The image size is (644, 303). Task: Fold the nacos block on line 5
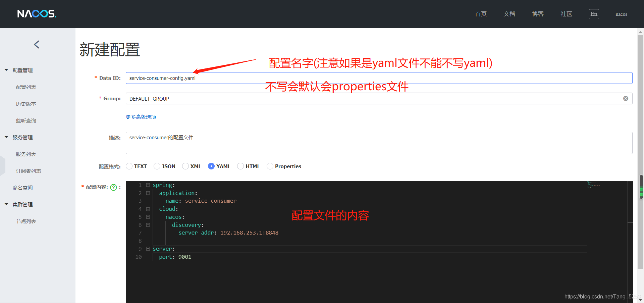point(148,217)
